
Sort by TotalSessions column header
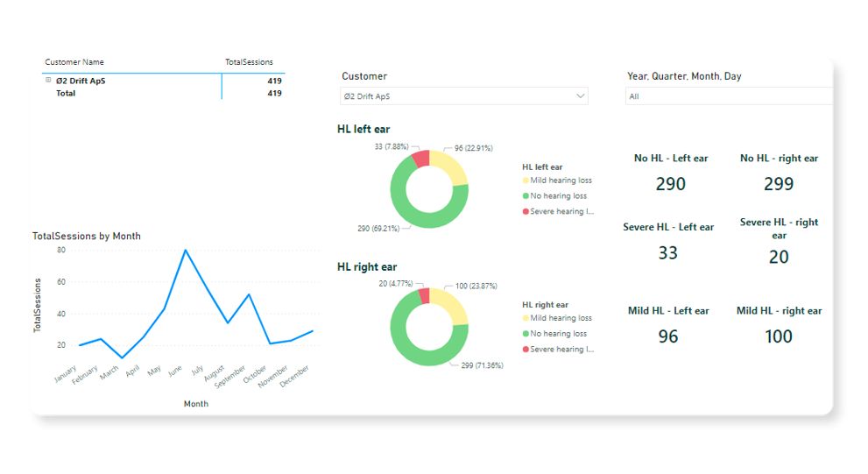(249, 62)
